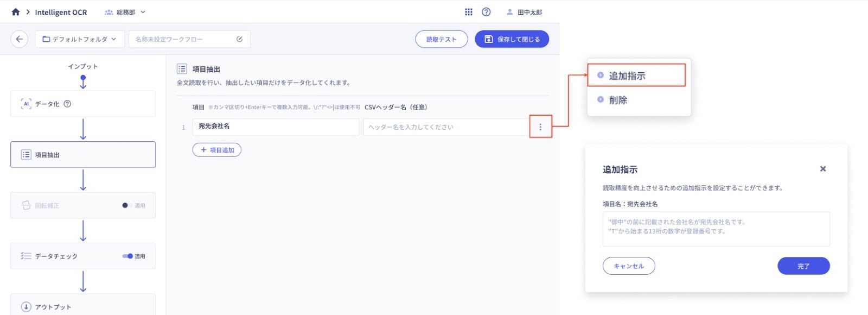Close the 追加指示 dialog with X
This screenshot has width=868, height=315.
(x=823, y=169)
